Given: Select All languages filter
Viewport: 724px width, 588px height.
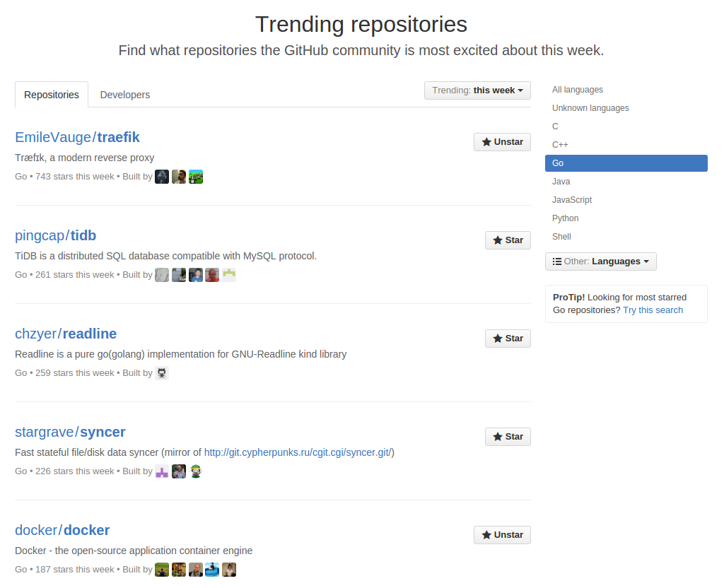Looking at the screenshot, I should 577,89.
